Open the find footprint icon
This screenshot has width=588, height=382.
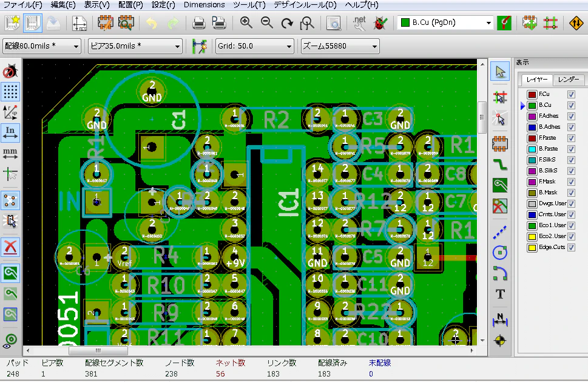coord(333,23)
